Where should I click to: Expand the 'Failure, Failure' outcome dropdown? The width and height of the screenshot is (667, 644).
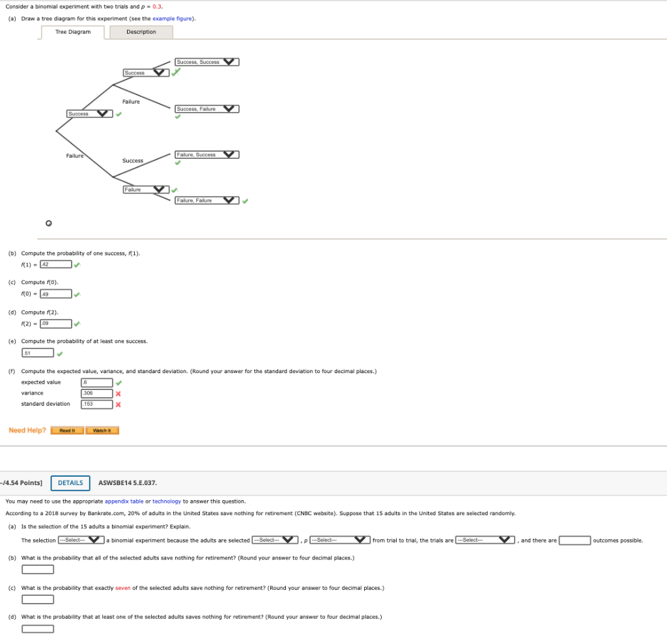[x=206, y=200]
